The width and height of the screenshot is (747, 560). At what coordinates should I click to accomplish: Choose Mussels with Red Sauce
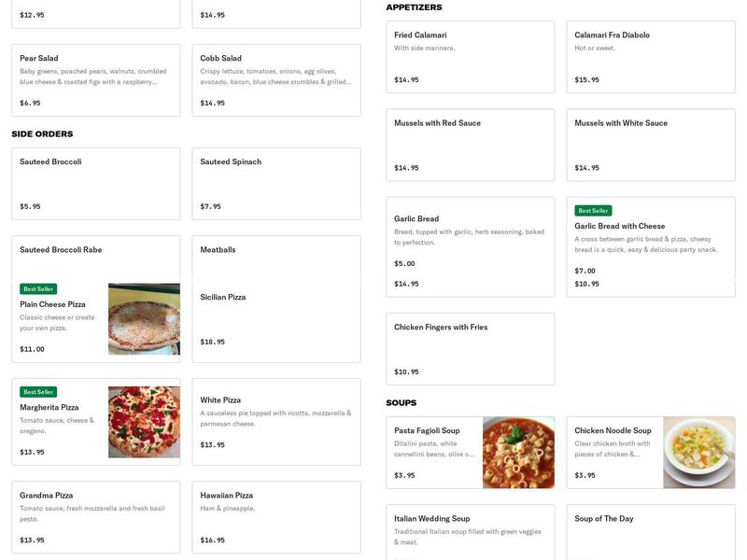[472, 145]
